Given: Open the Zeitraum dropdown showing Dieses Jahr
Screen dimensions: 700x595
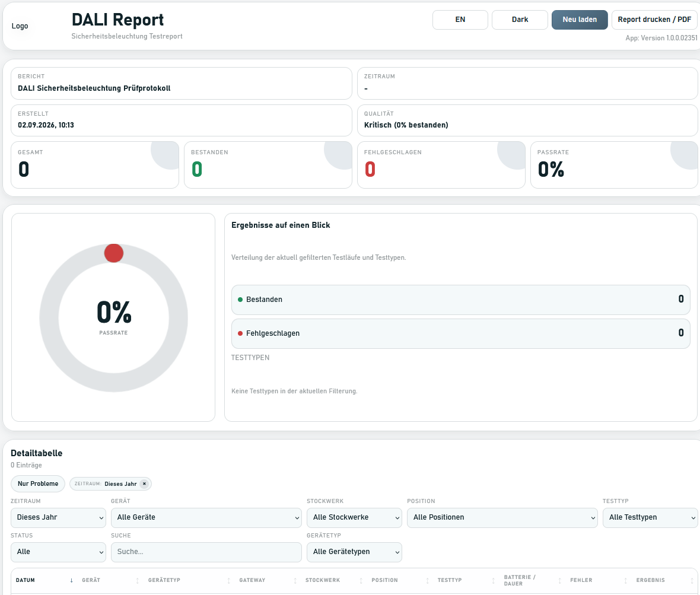Looking at the screenshot, I should click(x=58, y=517).
